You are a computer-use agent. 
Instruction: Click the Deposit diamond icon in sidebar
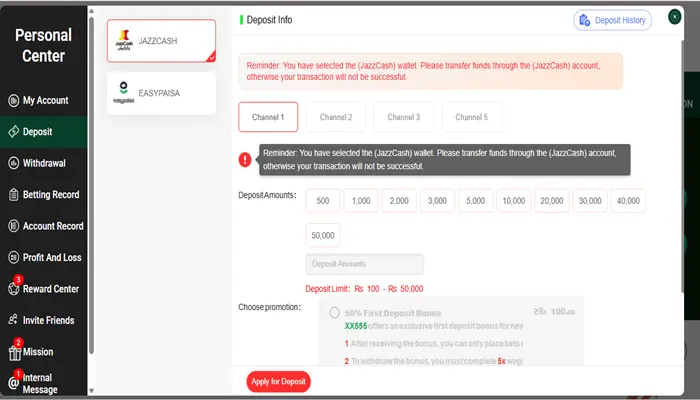[14, 132]
